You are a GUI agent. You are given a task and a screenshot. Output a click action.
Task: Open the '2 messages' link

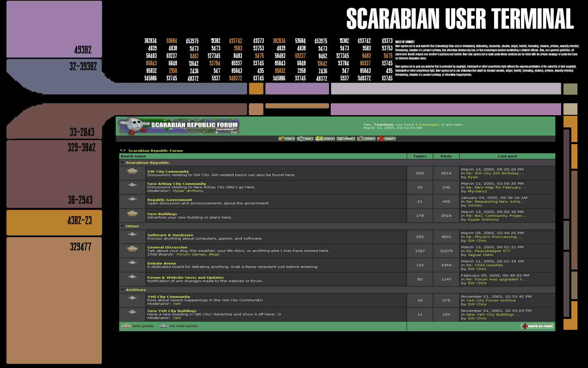[x=427, y=125]
